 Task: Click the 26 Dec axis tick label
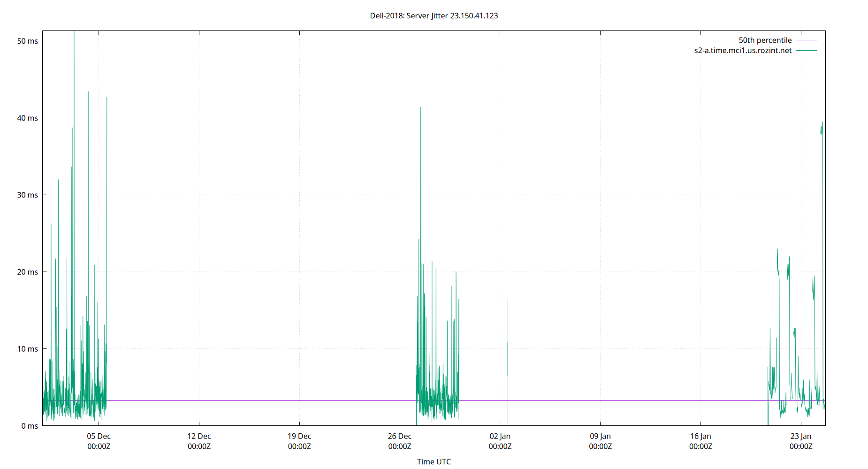coord(399,436)
